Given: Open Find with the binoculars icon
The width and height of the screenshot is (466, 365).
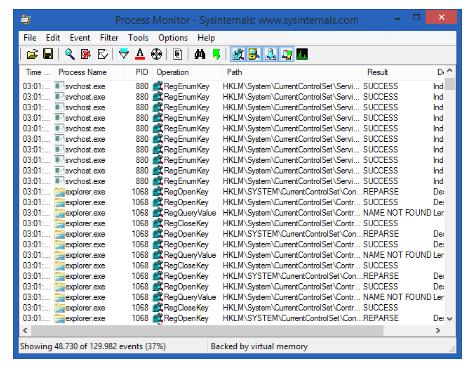Looking at the screenshot, I should pos(200,54).
